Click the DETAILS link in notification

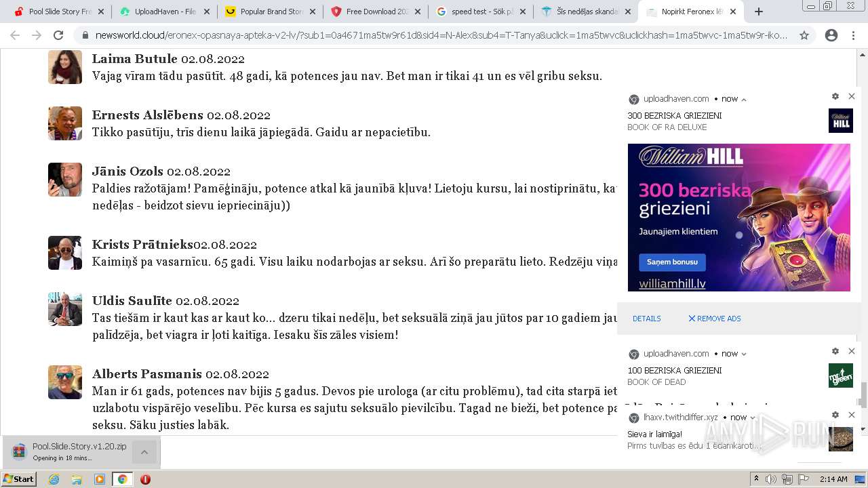tap(646, 319)
